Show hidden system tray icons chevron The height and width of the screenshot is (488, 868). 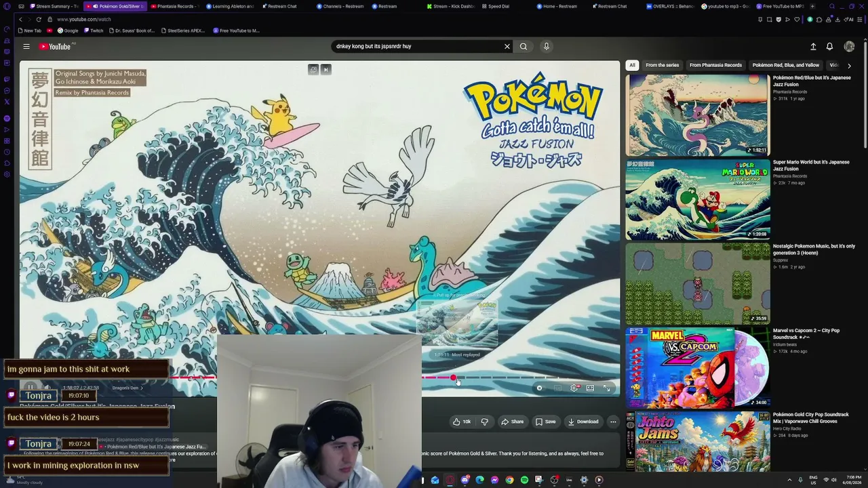[x=789, y=480]
